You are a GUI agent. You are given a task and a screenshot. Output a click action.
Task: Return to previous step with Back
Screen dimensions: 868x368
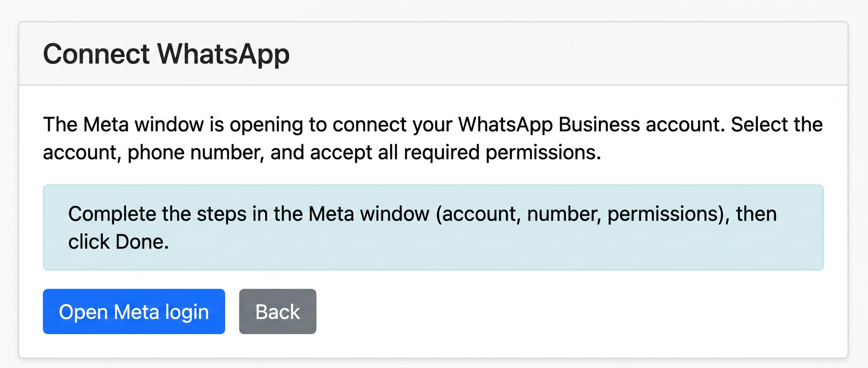[277, 312]
